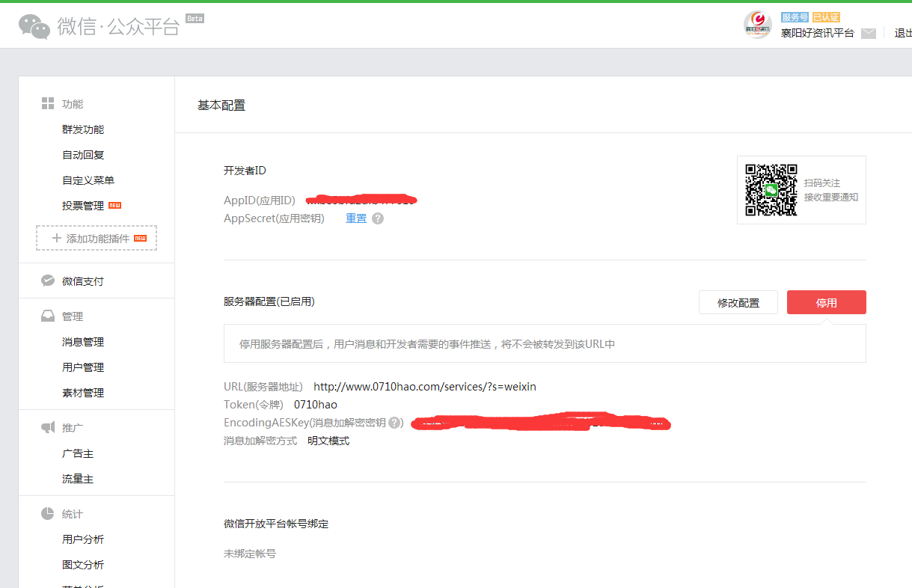This screenshot has height=588, width=912.
Task: Click the QR code image
Action: point(771,190)
